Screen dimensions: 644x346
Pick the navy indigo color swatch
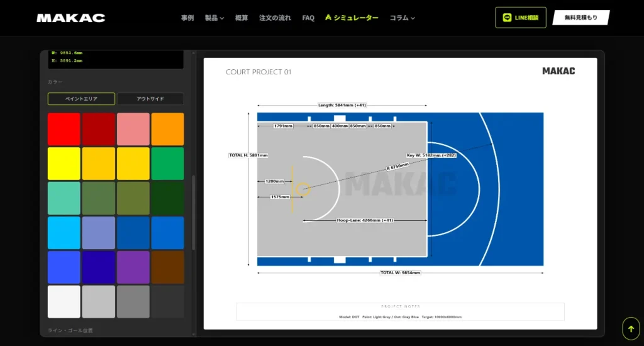pos(99,267)
